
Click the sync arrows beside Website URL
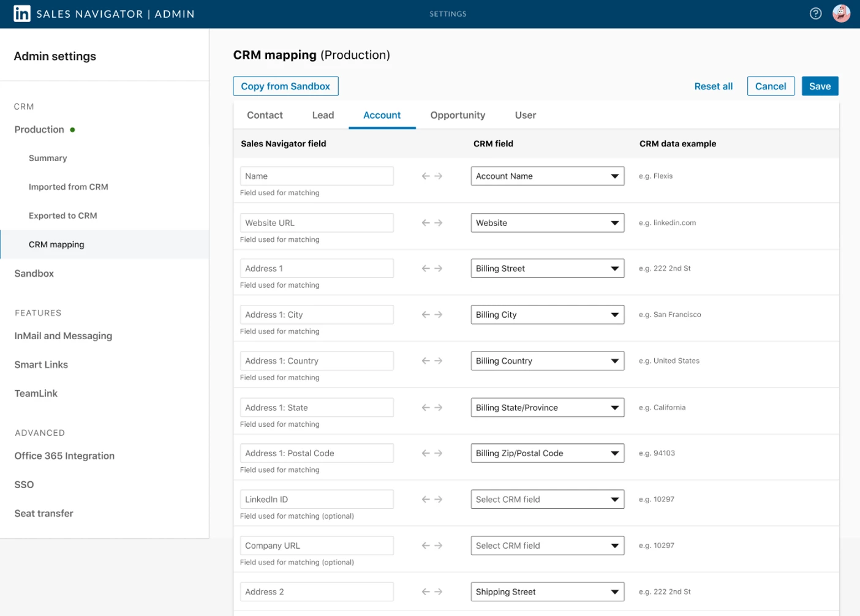432,223
